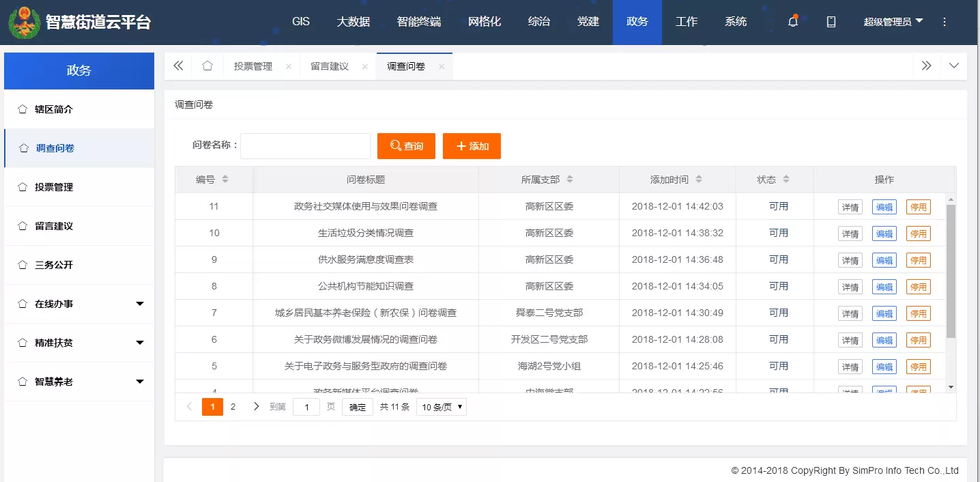This screenshot has height=482, width=980.
Task: Open 智能终端 top menu
Action: (419, 22)
